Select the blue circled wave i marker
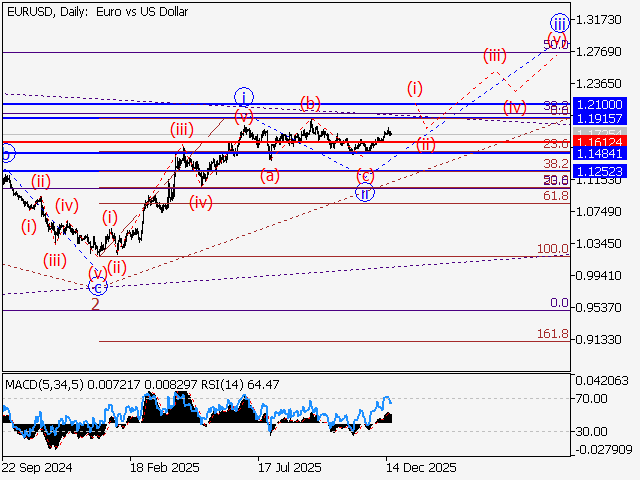640x480 pixels. [243, 96]
